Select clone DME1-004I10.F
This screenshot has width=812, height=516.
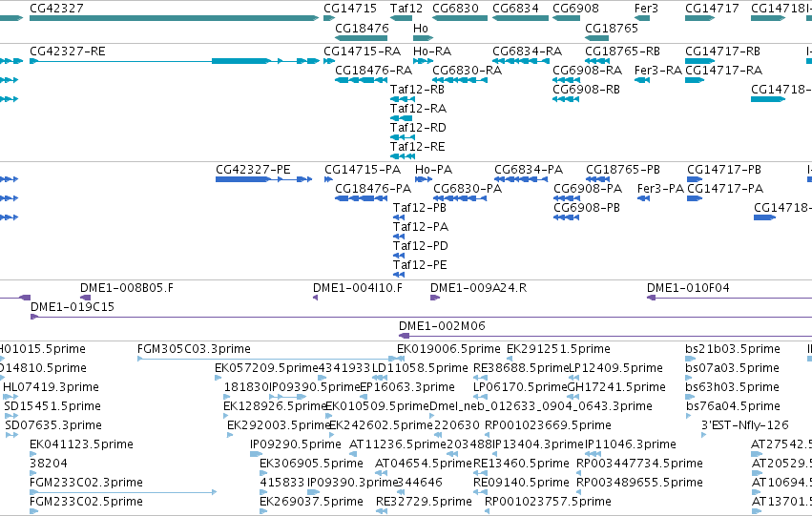357,288
